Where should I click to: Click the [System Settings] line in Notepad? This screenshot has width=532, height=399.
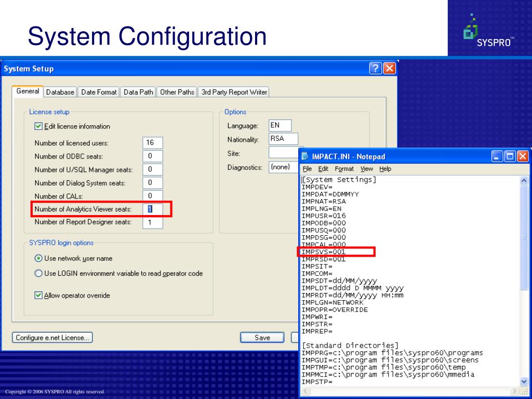click(339, 180)
